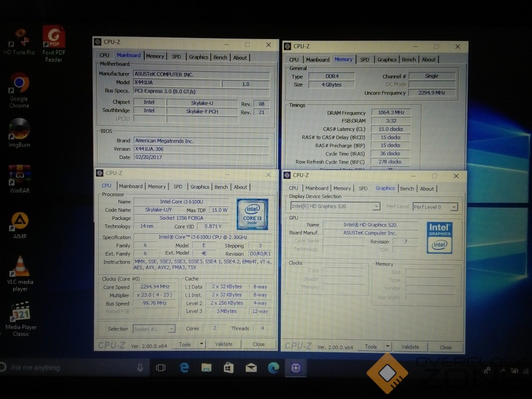Click Validate button in Graphics window

click(x=410, y=347)
